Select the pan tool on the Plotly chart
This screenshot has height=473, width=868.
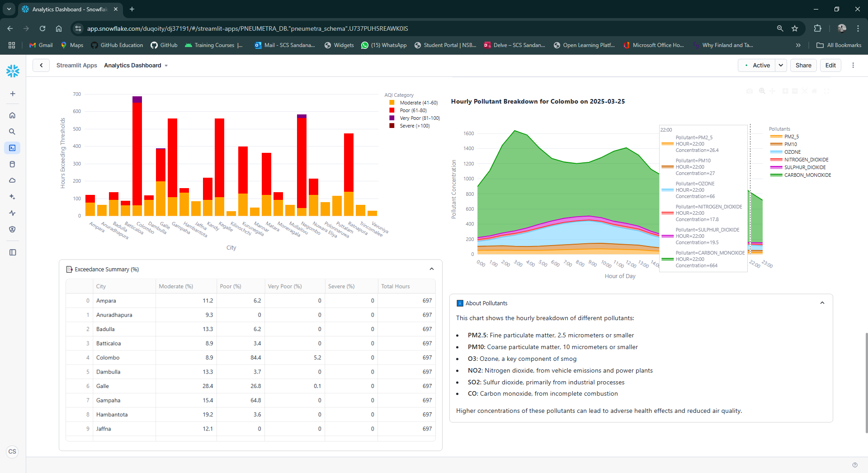pyautogui.click(x=772, y=91)
